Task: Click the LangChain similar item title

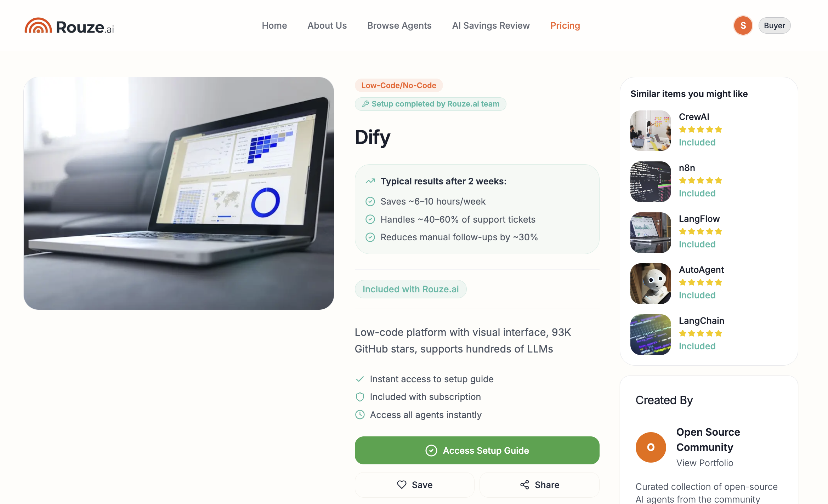Action: (x=701, y=321)
